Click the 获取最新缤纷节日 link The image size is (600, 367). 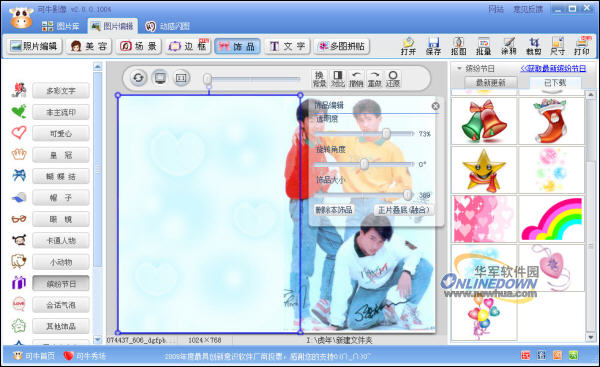point(553,69)
